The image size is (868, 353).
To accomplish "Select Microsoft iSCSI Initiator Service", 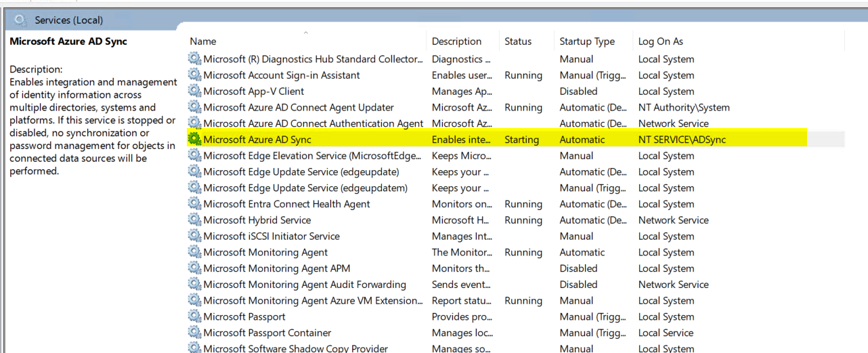I will 272,236.
